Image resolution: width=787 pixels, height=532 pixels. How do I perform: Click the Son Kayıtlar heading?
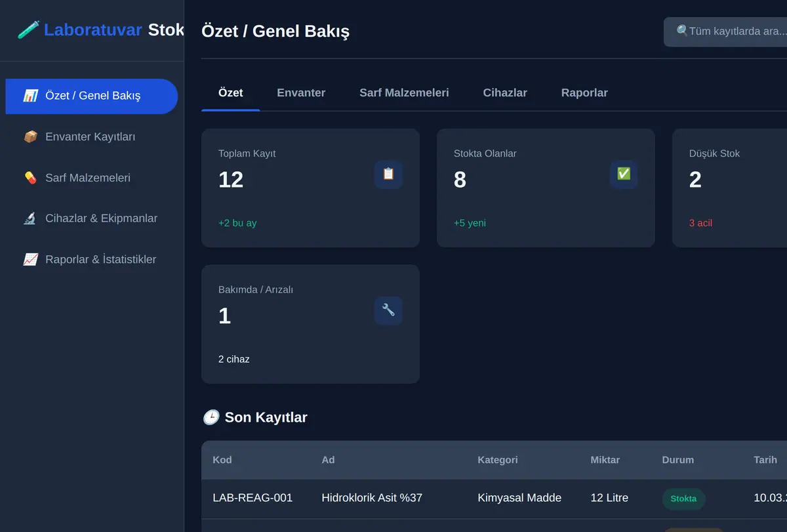[266, 417]
